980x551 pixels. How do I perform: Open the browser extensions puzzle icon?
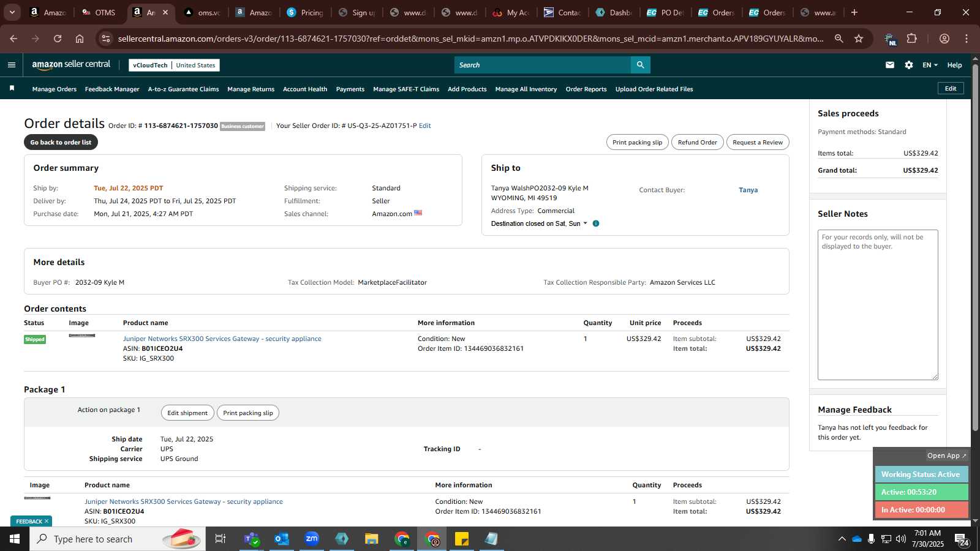911,39
